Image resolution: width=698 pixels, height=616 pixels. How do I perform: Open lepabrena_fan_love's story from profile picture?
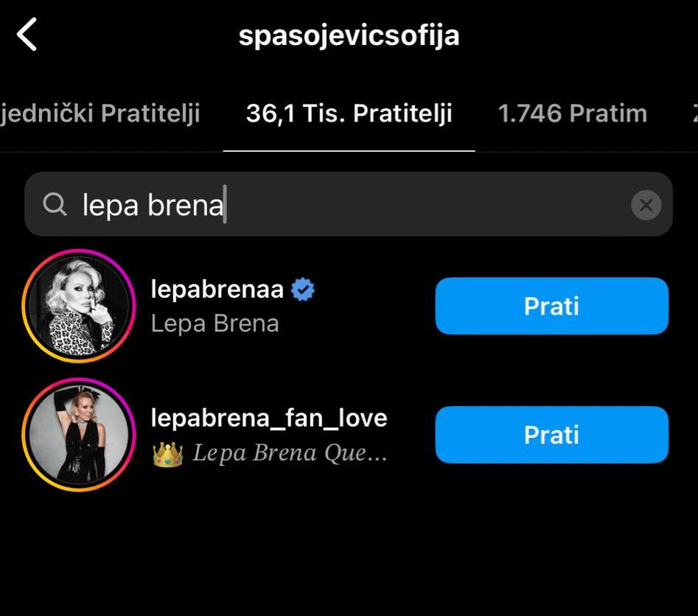pyautogui.click(x=79, y=435)
